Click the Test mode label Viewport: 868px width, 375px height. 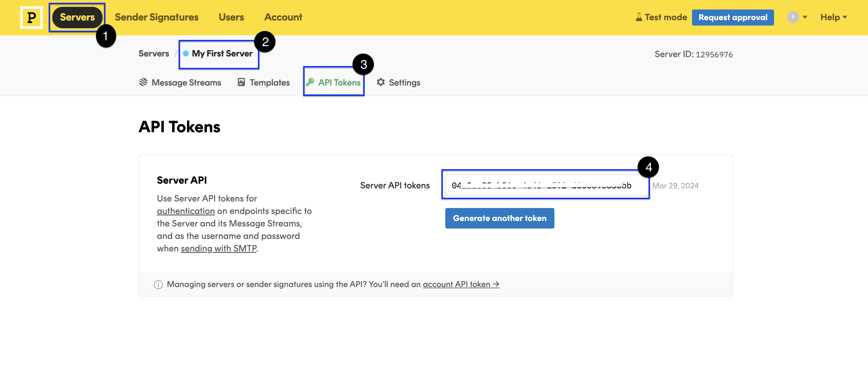(x=666, y=17)
